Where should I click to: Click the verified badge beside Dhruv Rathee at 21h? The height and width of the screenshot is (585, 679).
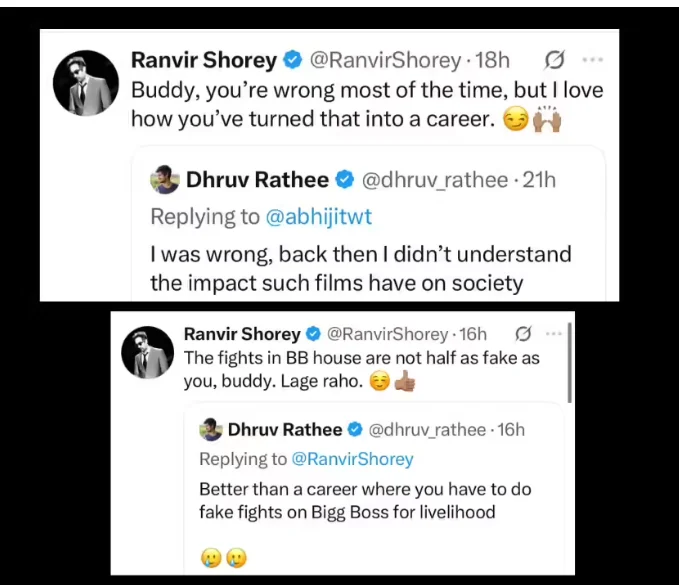345,180
